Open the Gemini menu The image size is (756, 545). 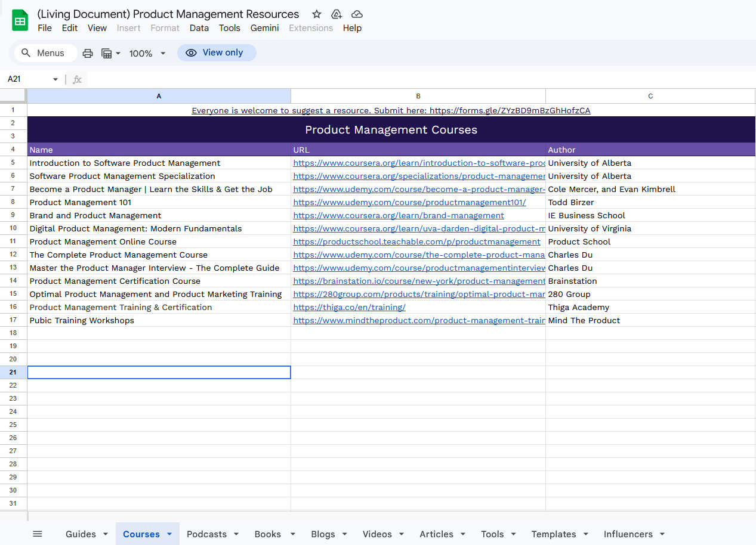pyautogui.click(x=265, y=28)
